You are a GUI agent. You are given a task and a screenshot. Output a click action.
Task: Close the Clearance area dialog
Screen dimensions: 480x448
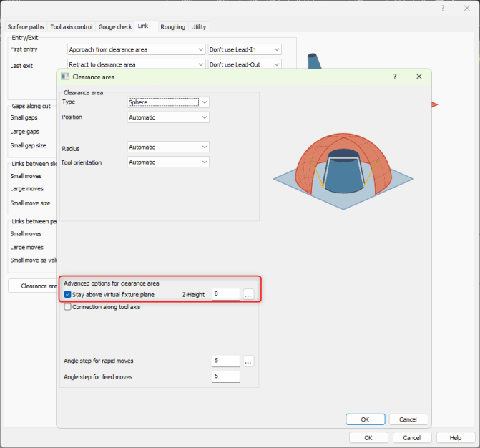[x=419, y=77]
